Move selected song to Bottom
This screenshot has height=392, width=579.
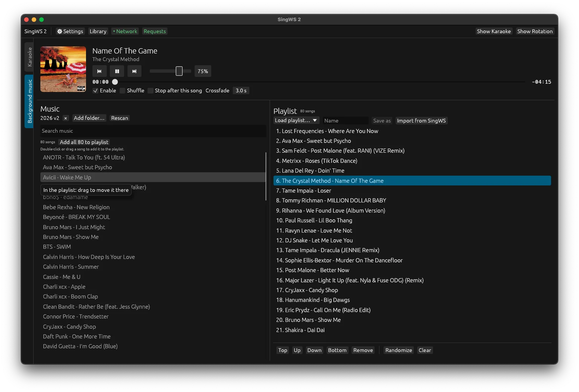click(337, 350)
